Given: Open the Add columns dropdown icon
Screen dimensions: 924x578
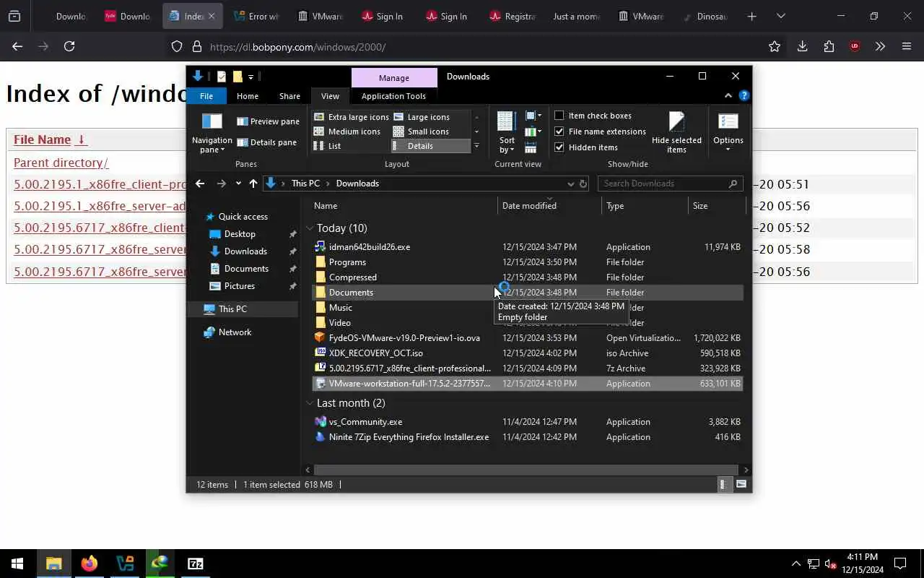Looking at the screenshot, I should 533,131.
